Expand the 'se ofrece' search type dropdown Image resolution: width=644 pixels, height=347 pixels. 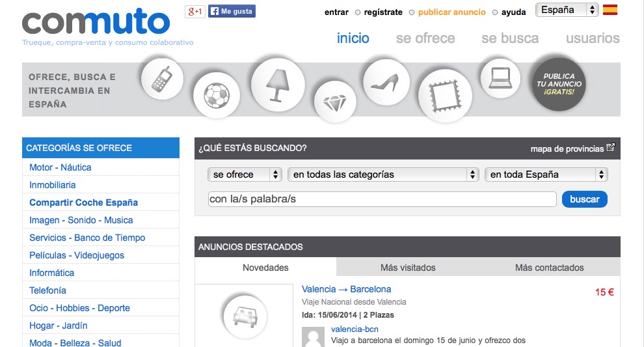point(245,174)
